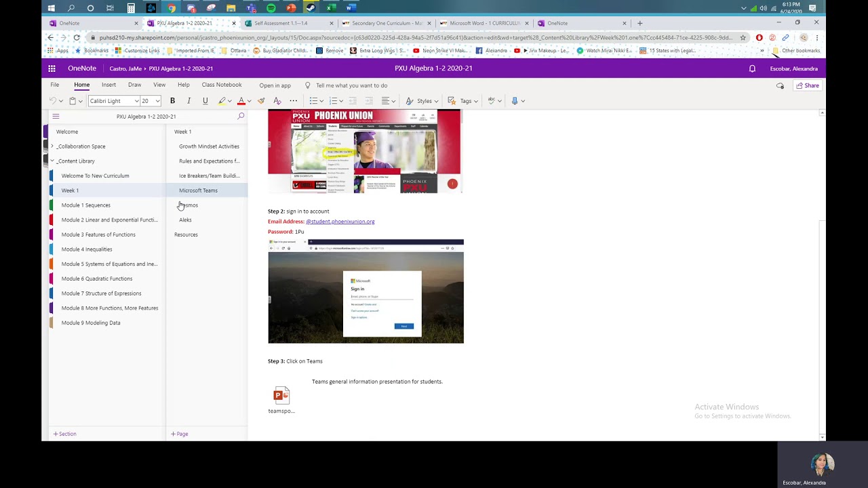Click the Phoenix Union website screenshot image
868x488 pixels.
[x=364, y=151]
